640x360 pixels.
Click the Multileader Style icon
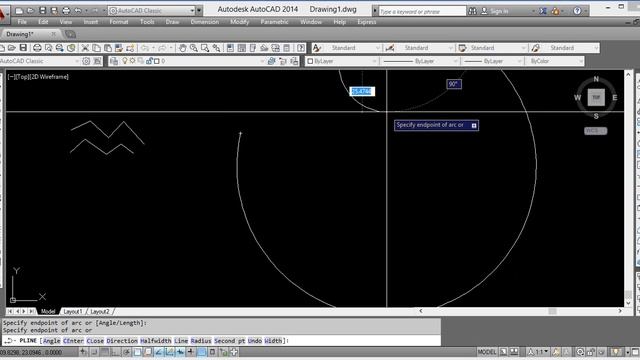coord(536,48)
